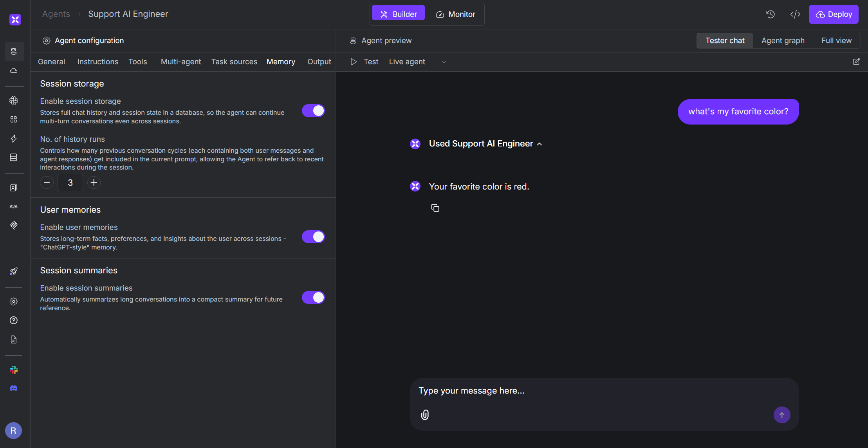View version history using the clock icon
The image size is (868, 448).
(x=771, y=14)
